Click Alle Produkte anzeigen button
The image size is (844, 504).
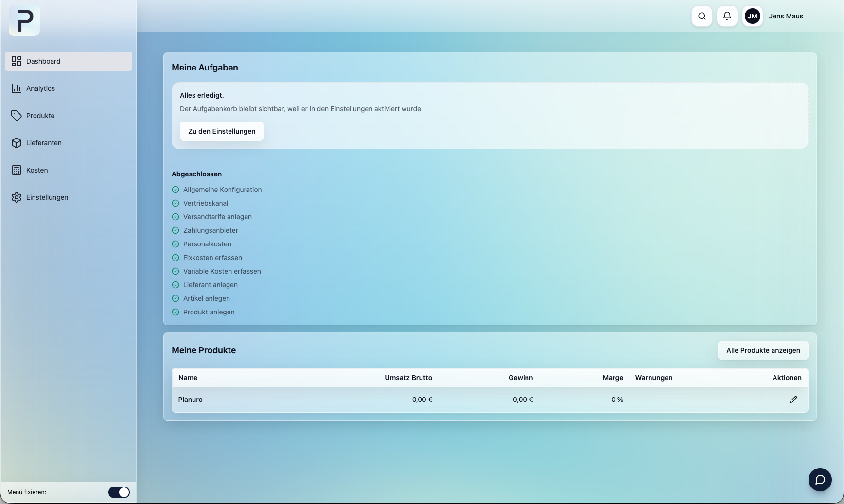763,350
